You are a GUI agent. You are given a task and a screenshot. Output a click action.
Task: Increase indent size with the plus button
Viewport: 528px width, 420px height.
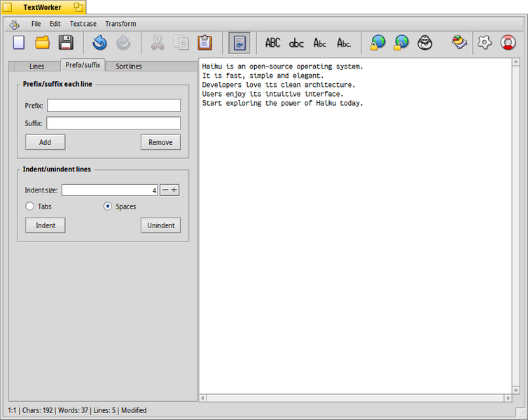pyautogui.click(x=174, y=190)
